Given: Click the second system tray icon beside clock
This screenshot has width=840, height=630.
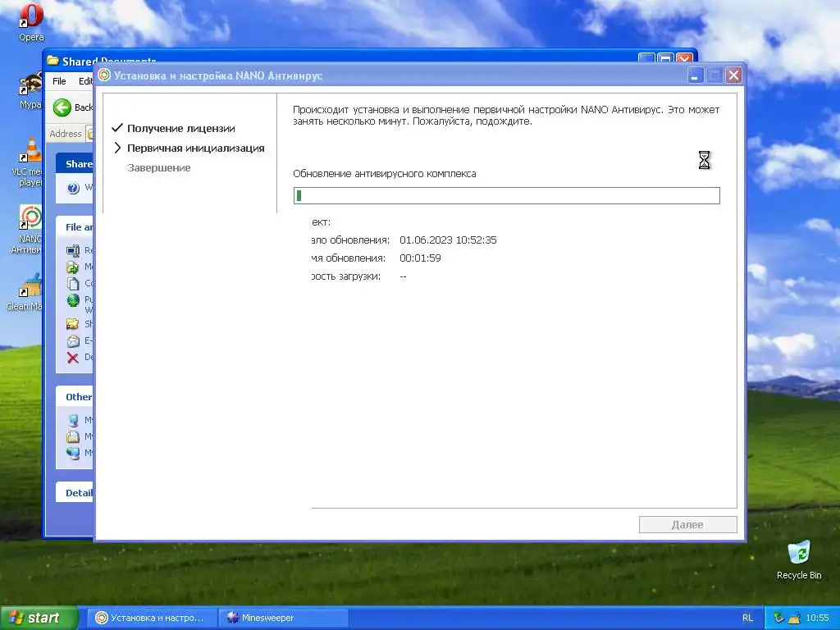Looking at the screenshot, I should (x=794, y=618).
